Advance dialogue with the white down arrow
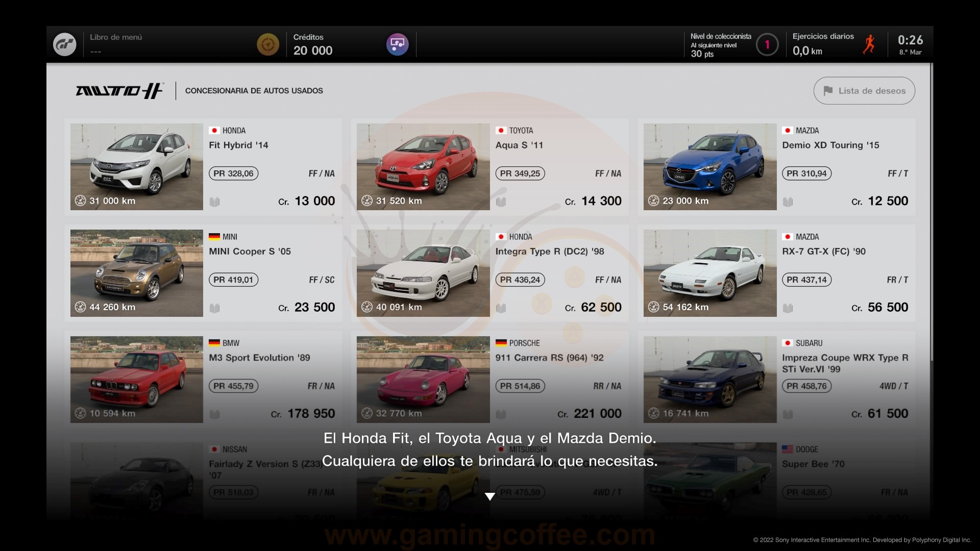The image size is (980, 551). [490, 496]
